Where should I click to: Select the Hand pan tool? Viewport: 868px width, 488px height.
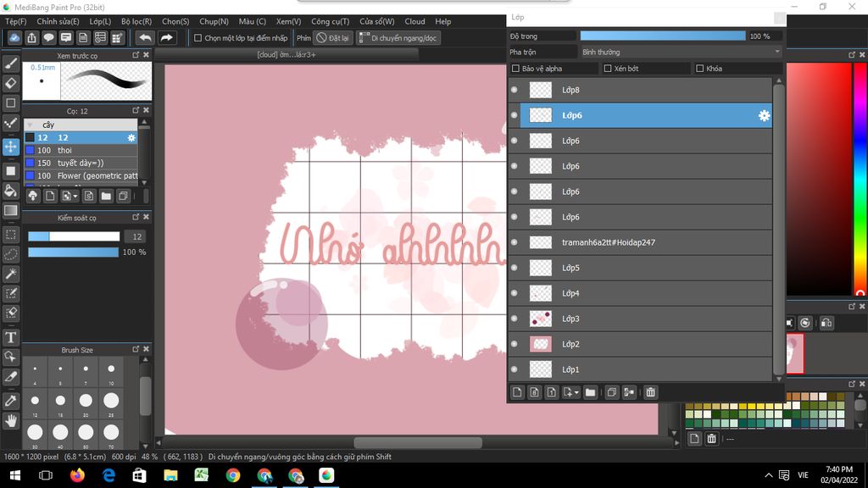coord(10,420)
